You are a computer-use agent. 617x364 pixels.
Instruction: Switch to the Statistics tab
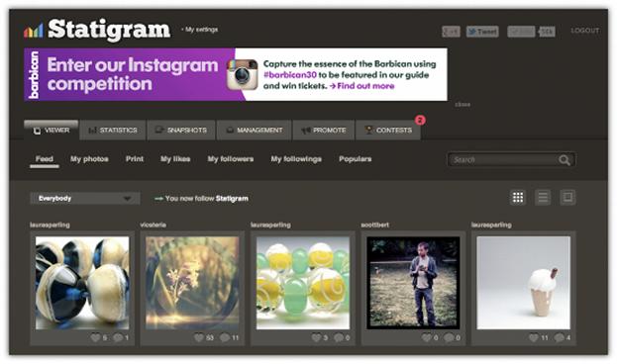click(x=113, y=131)
